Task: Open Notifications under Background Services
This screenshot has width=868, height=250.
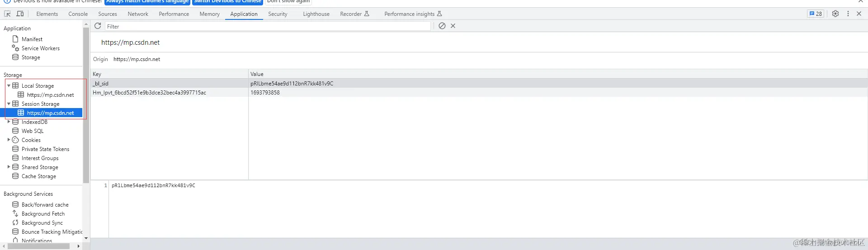Action: pyautogui.click(x=37, y=241)
